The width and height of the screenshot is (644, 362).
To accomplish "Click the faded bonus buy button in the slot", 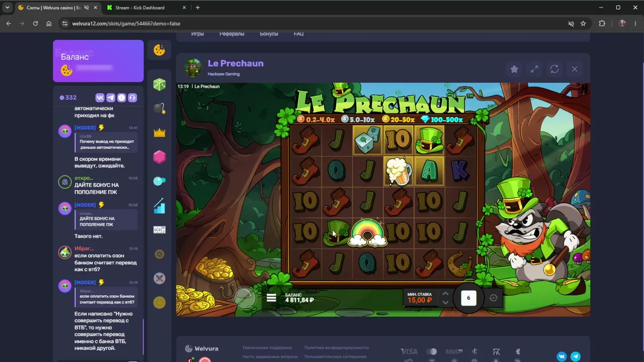I will click(x=245, y=298).
